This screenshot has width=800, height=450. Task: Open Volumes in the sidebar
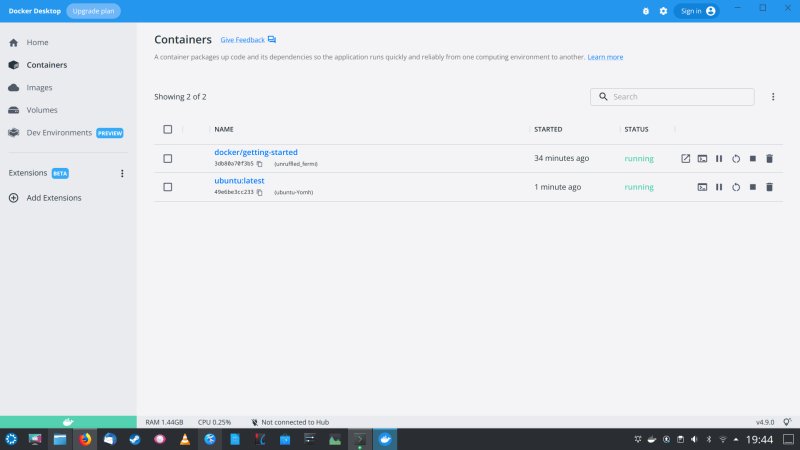pos(42,110)
